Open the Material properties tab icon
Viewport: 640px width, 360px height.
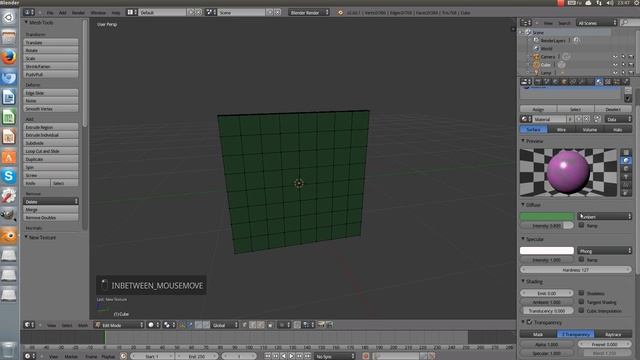(599, 82)
